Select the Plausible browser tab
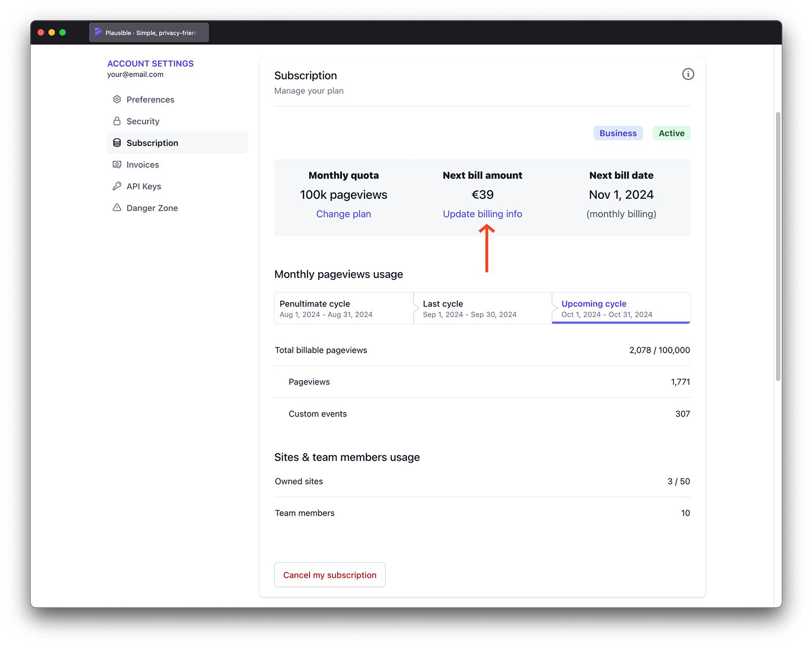Image resolution: width=812 pixels, height=648 pixels. tap(149, 32)
